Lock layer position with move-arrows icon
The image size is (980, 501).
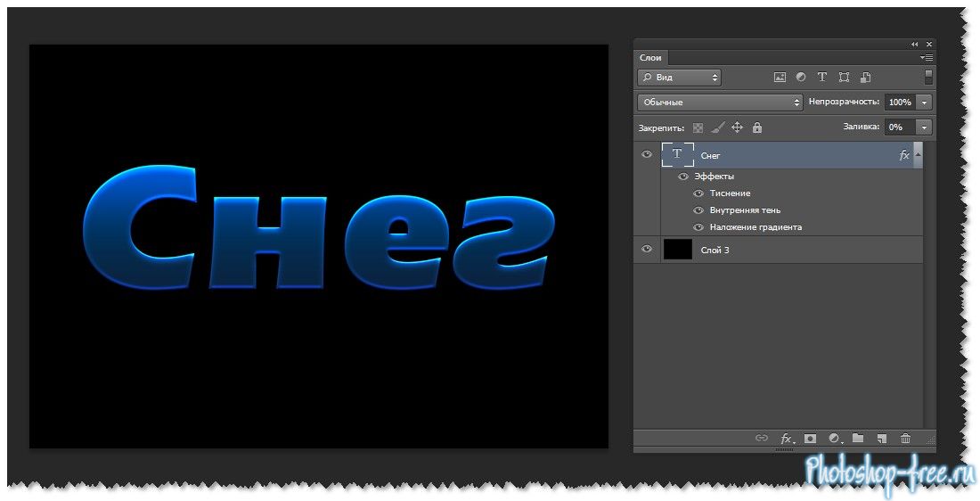[737, 127]
